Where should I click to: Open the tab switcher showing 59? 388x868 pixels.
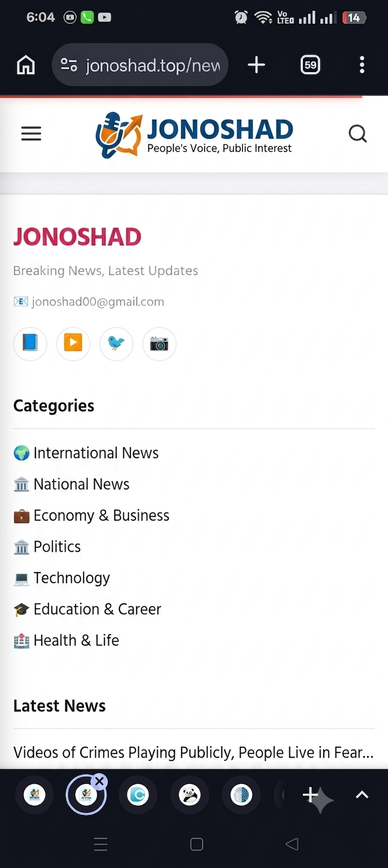310,65
